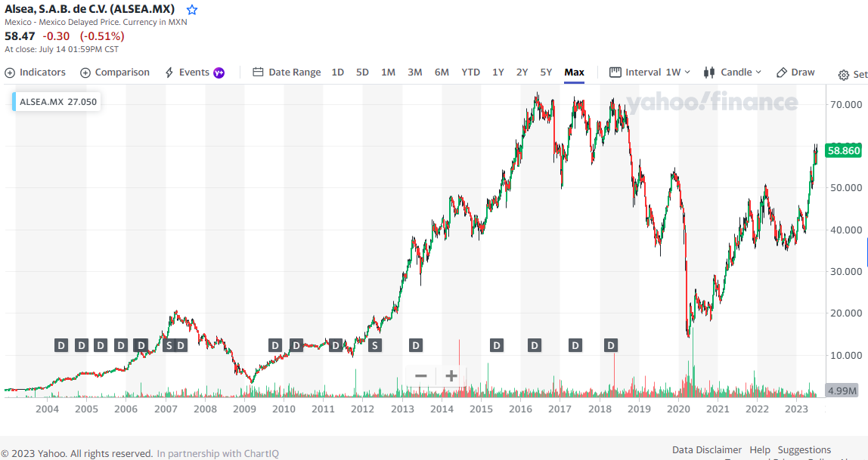The height and width of the screenshot is (460, 868).
Task: Click the S split marker near 2007
Action: click(x=169, y=345)
